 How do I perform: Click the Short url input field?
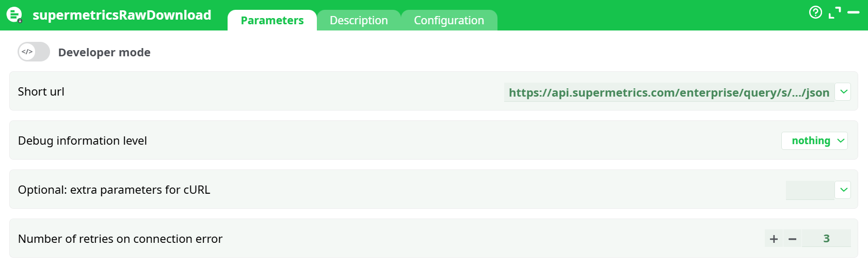669,92
